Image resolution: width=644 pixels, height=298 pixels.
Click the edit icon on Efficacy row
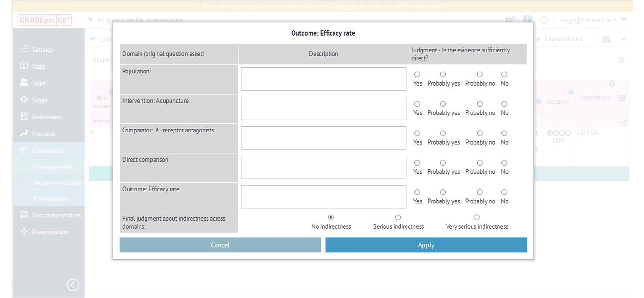[622, 122]
